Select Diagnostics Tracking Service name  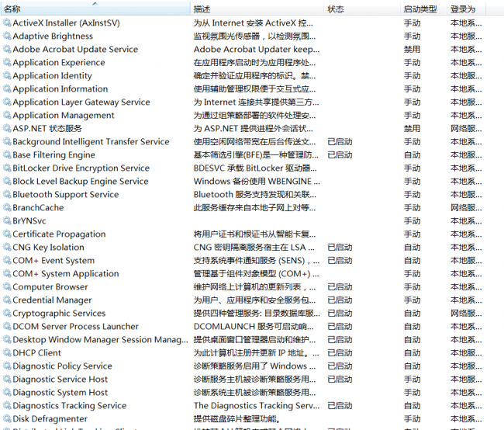point(70,405)
